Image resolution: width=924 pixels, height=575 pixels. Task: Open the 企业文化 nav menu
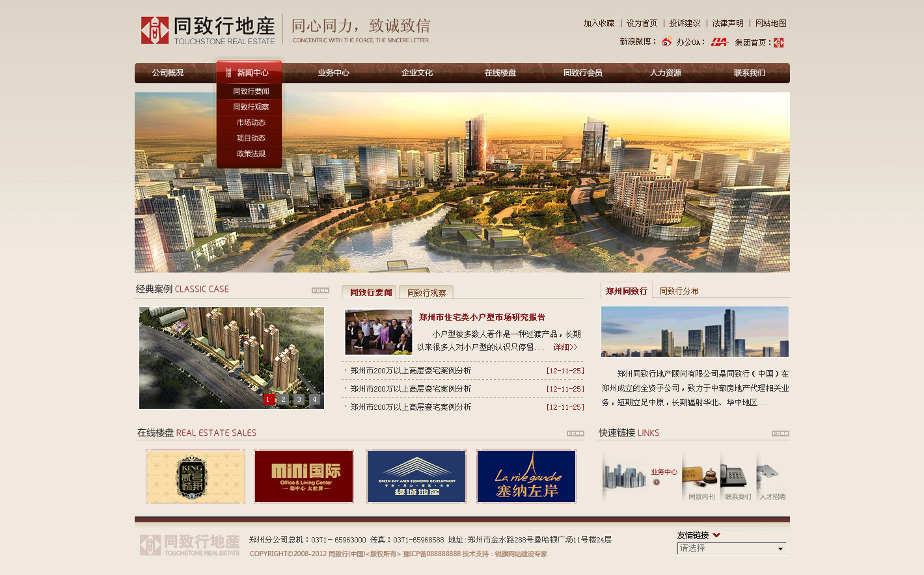tap(417, 73)
